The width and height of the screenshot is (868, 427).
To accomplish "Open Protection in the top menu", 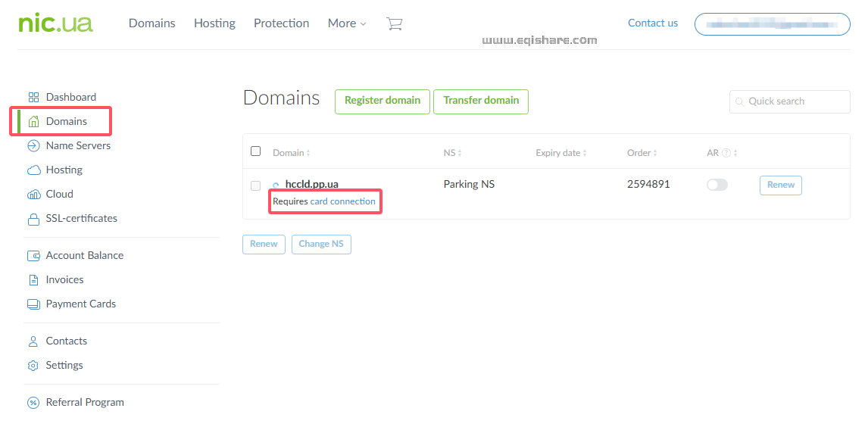I will coord(281,23).
